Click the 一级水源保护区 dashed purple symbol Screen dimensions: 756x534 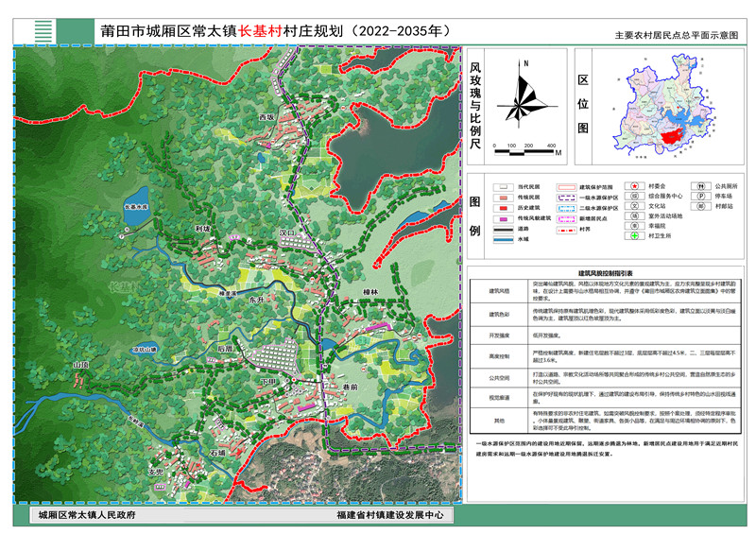(x=567, y=197)
